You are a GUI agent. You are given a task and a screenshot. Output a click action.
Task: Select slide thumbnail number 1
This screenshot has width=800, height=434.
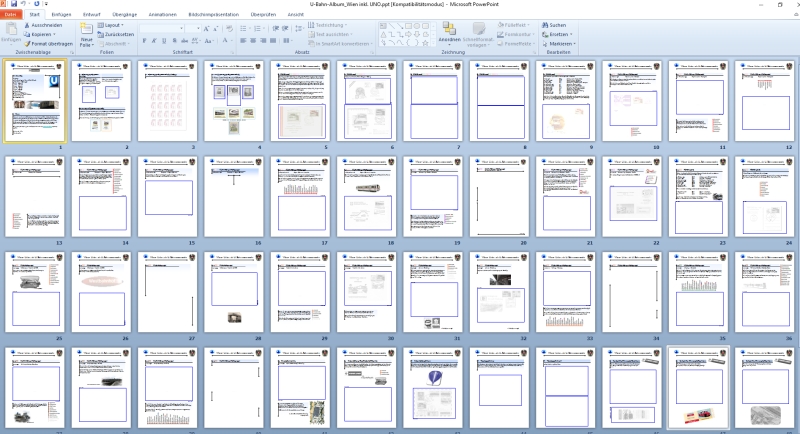(x=35, y=100)
